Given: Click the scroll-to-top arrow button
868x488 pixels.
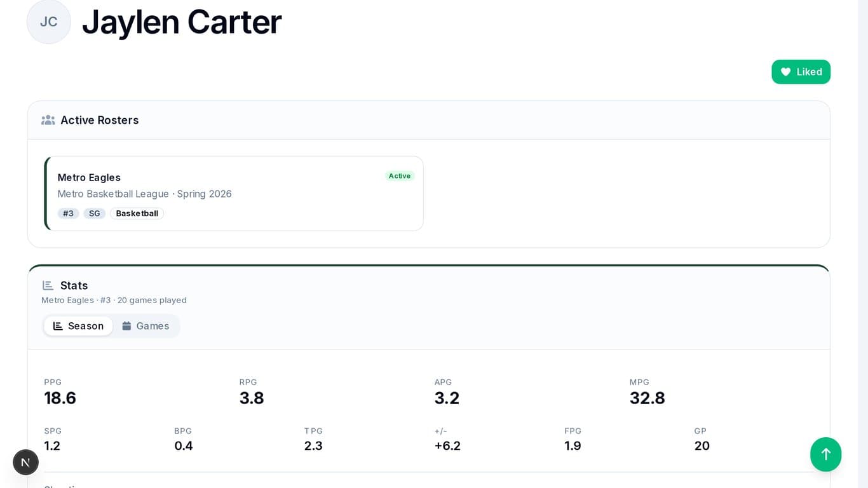Looking at the screenshot, I should coord(825,454).
